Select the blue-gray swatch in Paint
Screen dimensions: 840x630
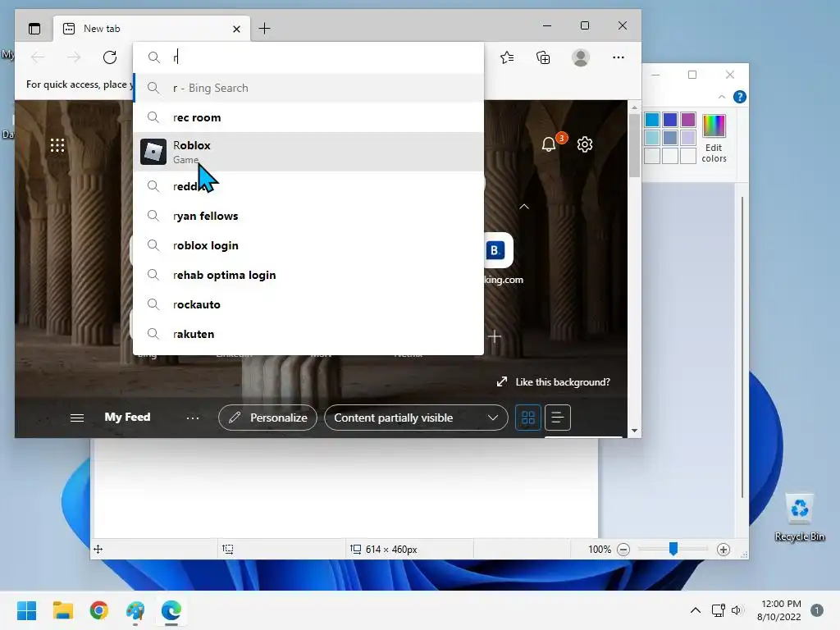[x=669, y=138]
